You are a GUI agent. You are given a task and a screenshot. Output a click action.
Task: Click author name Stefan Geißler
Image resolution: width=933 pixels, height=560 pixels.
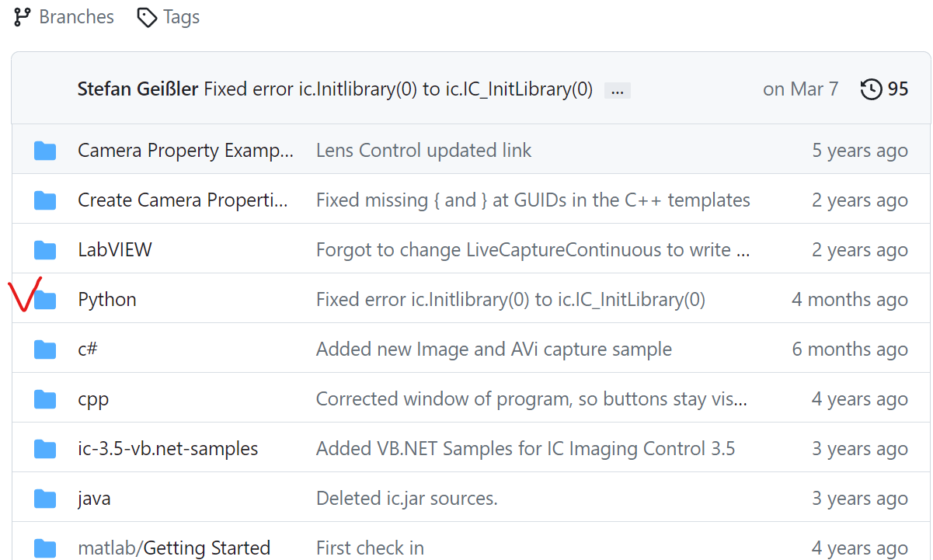138,89
